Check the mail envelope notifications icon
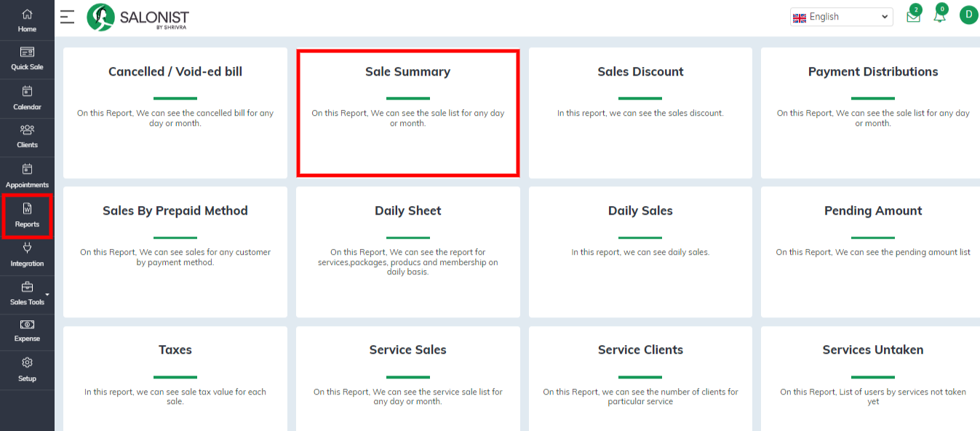The height and width of the screenshot is (431, 980). pyautogui.click(x=913, y=16)
